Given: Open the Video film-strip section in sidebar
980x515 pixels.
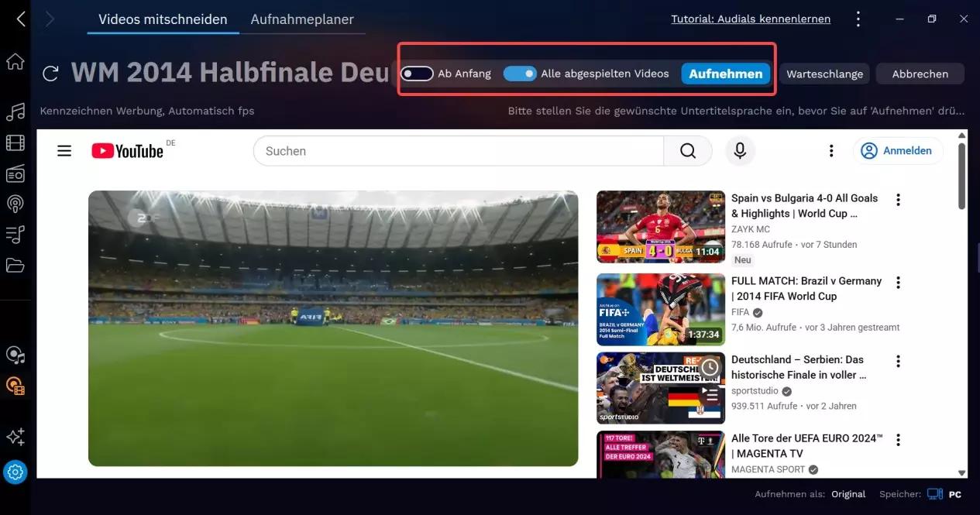Looking at the screenshot, I should tap(15, 142).
